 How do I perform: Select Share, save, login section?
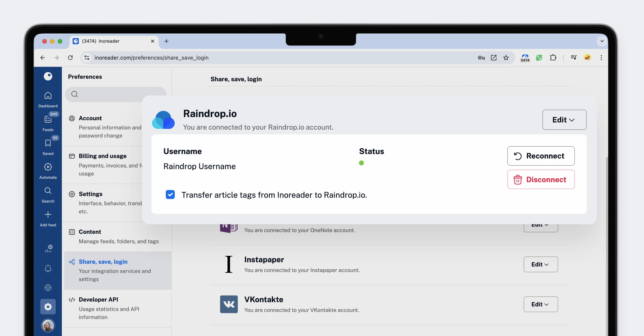(x=118, y=270)
